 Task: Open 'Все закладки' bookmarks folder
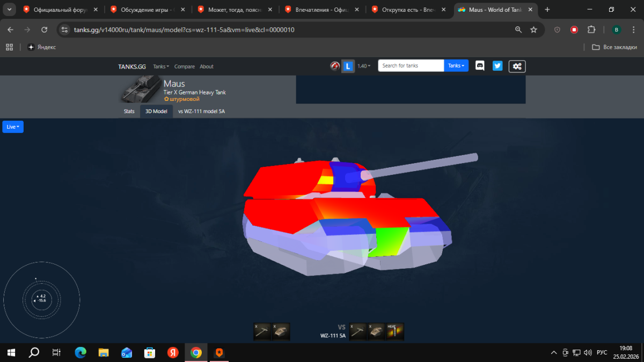[613, 47]
